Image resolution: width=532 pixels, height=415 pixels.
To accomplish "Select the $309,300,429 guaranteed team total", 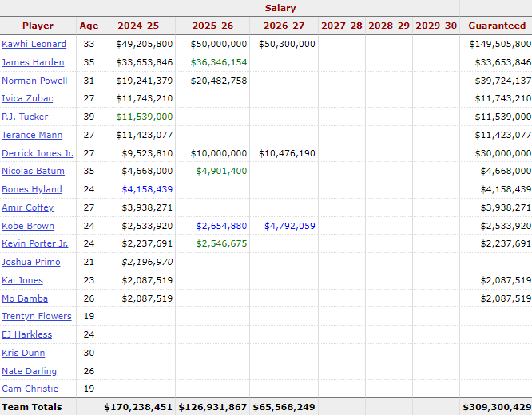I will coord(497,407).
